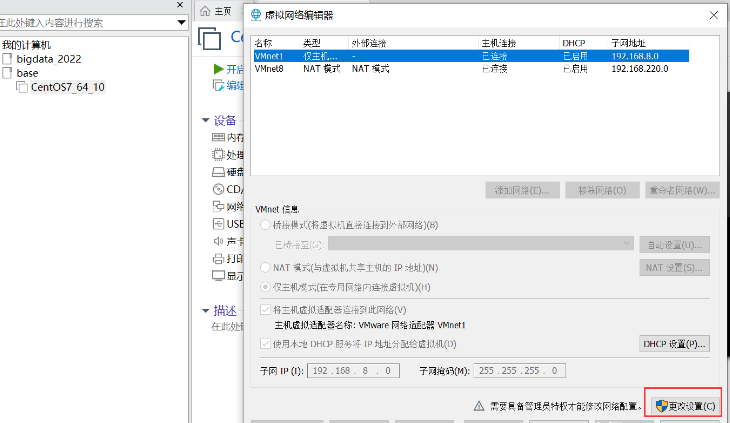Select the host-only mode radio button
This screenshot has width=730, height=423.
(x=265, y=287)
